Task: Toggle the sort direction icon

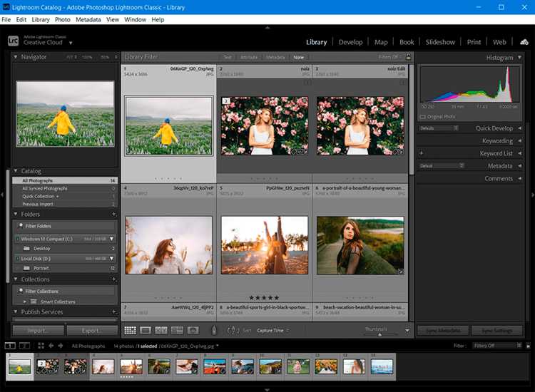Action: click(233, 330)
